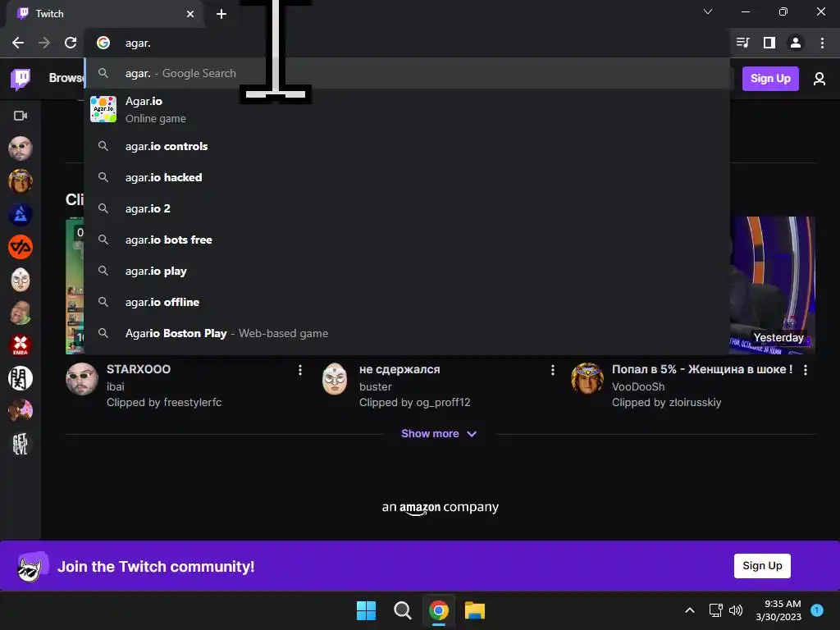Open the Chrome three-dot menu

click(x=822, y=43)
